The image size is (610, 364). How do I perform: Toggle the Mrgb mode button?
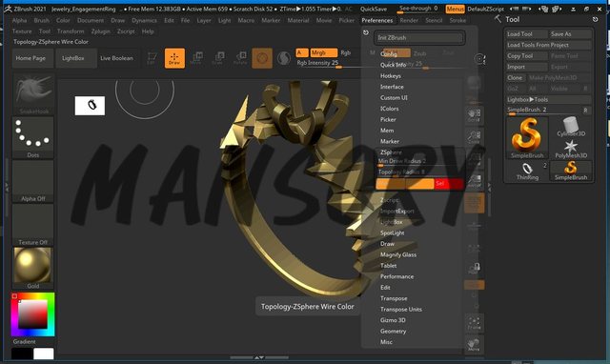coord(324,52)
